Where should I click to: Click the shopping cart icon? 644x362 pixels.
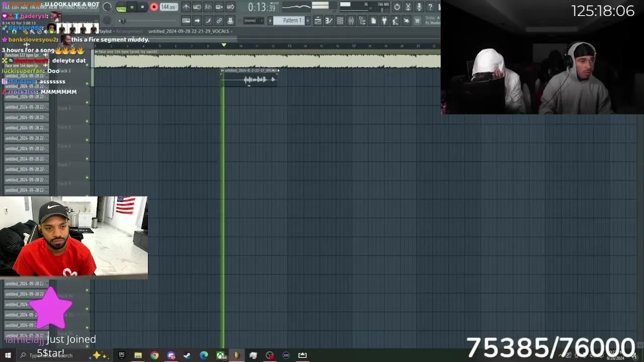coord(418,21)
